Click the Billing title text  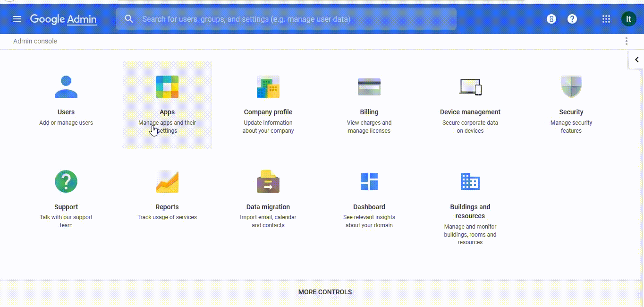(369, 112)
